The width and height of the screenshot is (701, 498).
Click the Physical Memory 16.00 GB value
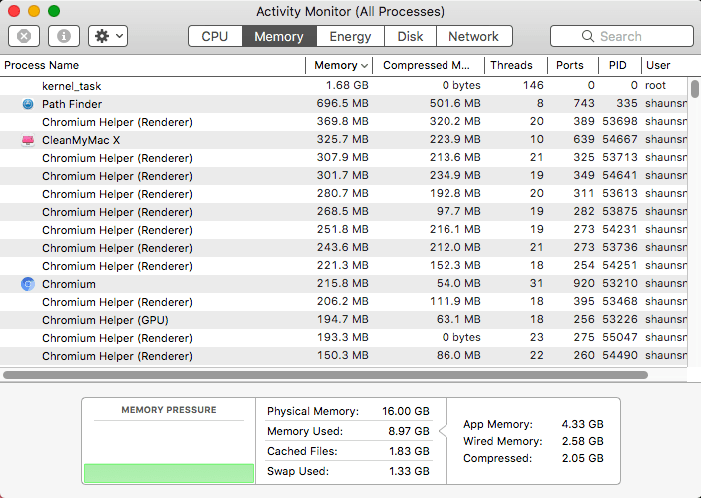(405, 411)
